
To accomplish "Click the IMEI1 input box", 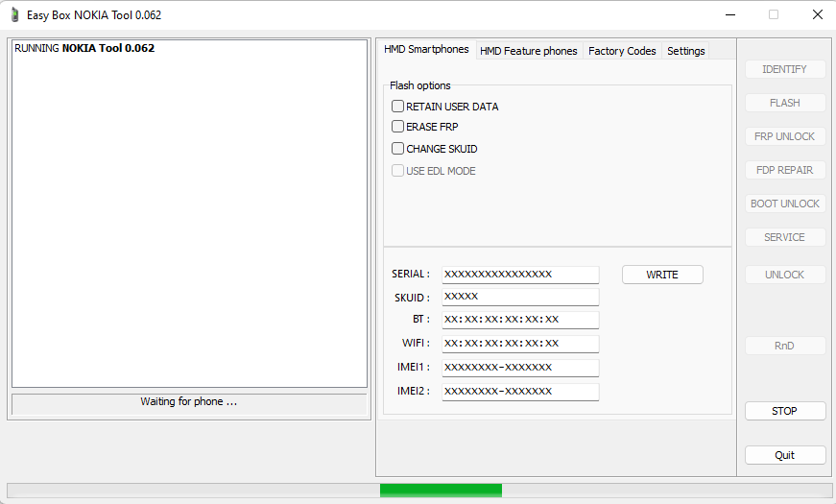I will [520, 368].
